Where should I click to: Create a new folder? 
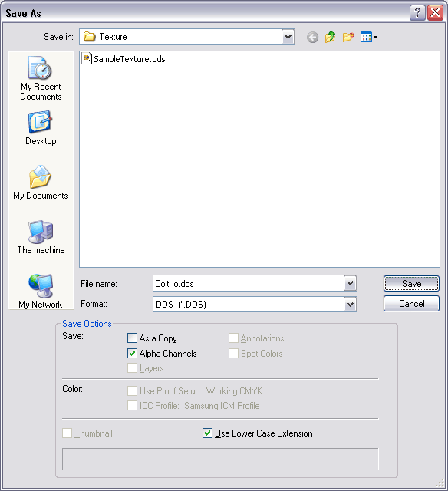(x=348, y=37)
